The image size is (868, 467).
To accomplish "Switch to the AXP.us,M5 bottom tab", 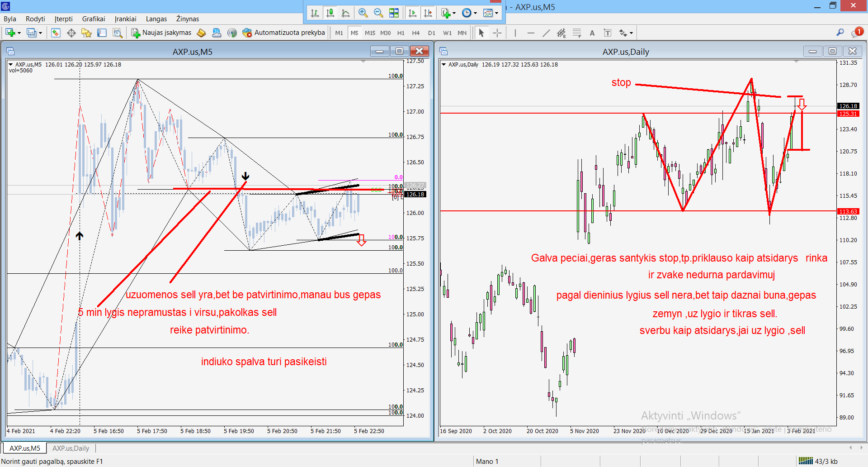I will [x=25, y=448].
